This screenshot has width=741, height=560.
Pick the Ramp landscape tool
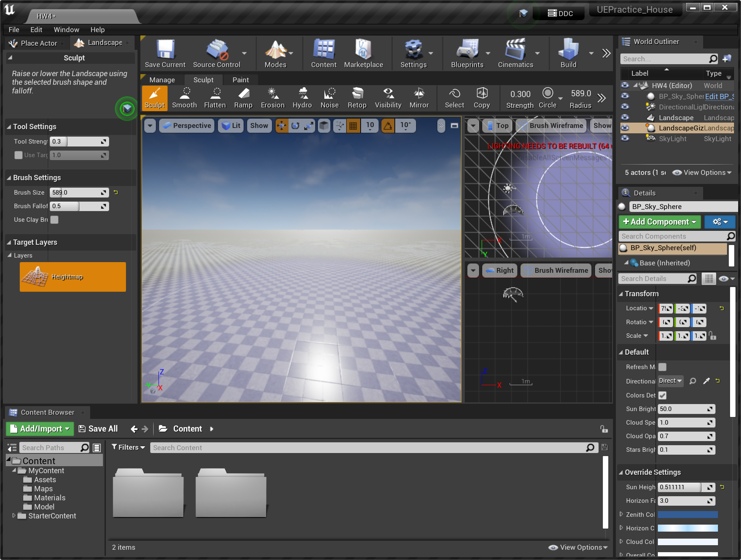click(x=243, y=98)
